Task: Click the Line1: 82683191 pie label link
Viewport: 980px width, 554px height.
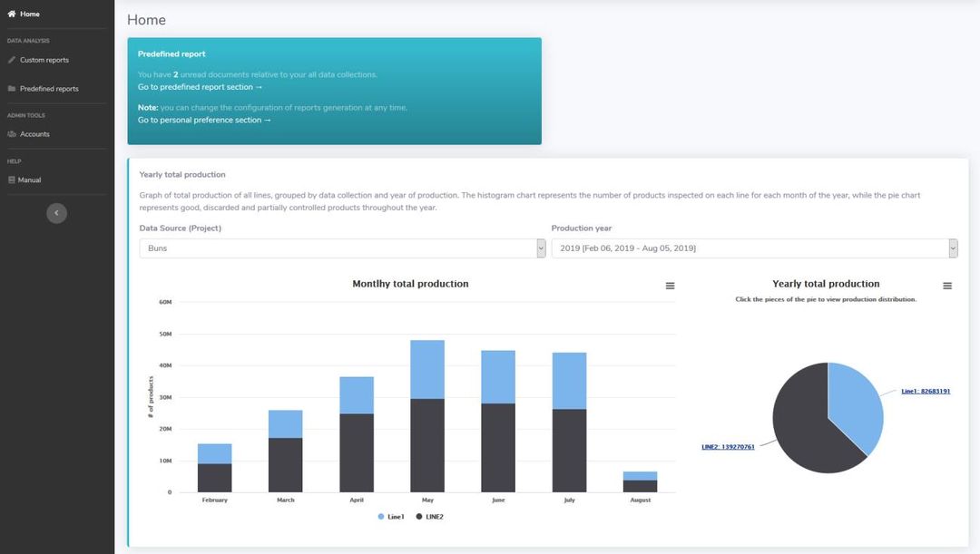Action: pyautogui.click(x=926, y=390)
